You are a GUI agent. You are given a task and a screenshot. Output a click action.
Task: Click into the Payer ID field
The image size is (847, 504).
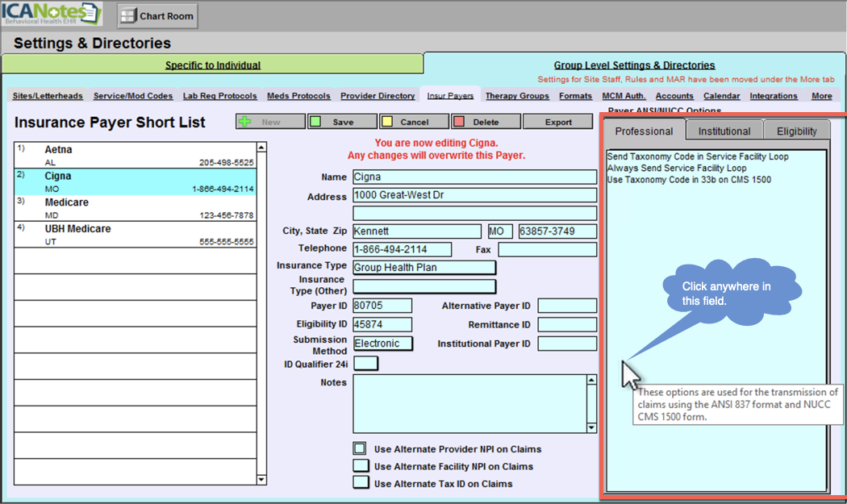click(x=382, y=306)
